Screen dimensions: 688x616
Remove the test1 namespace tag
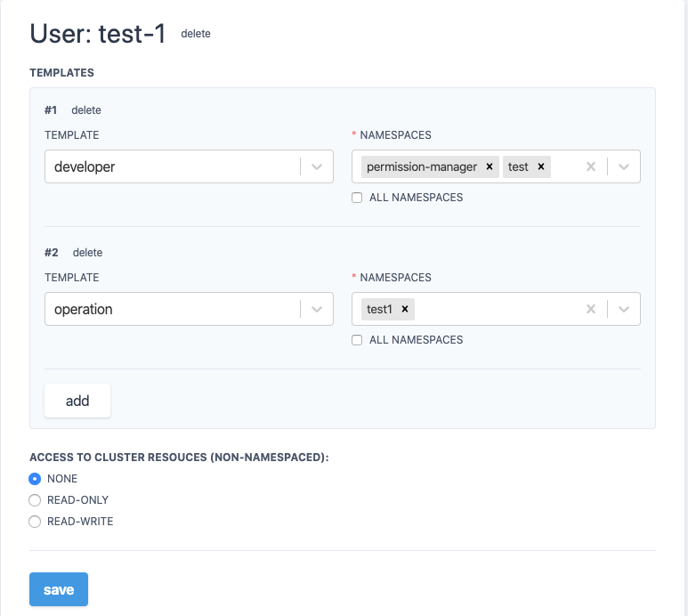point(405,309)
